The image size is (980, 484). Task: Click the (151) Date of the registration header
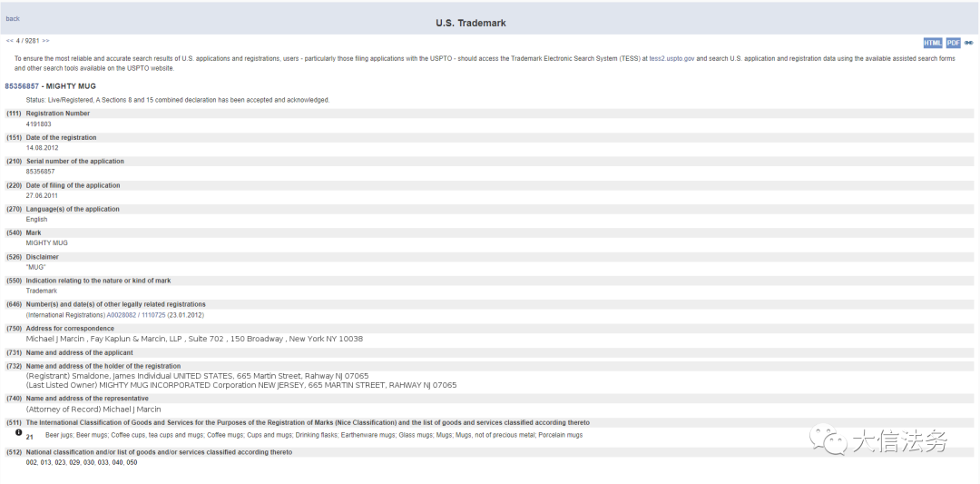point(489,137)
